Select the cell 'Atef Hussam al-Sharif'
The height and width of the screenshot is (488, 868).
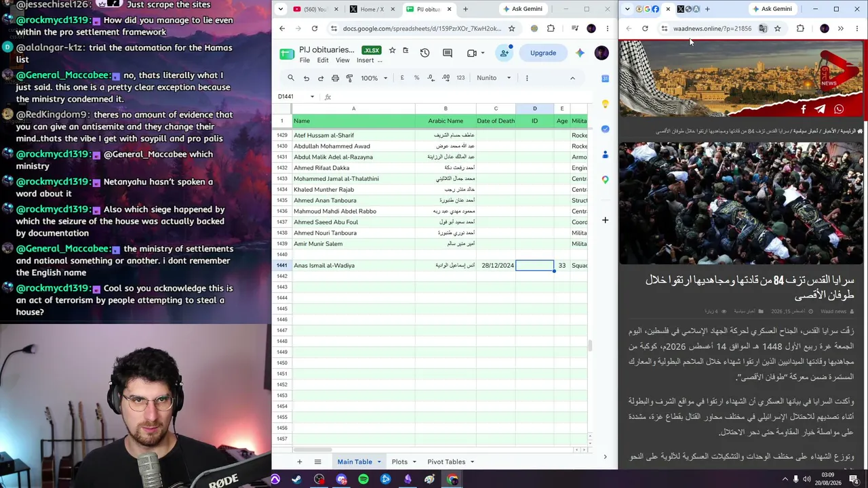(x=353, y=135)
